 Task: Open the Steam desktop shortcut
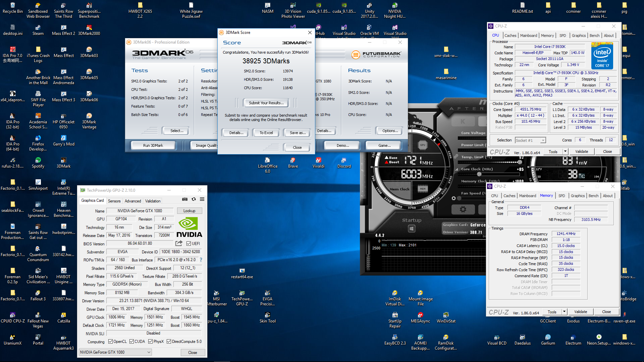pyautogui.click(x=38, y=30)
